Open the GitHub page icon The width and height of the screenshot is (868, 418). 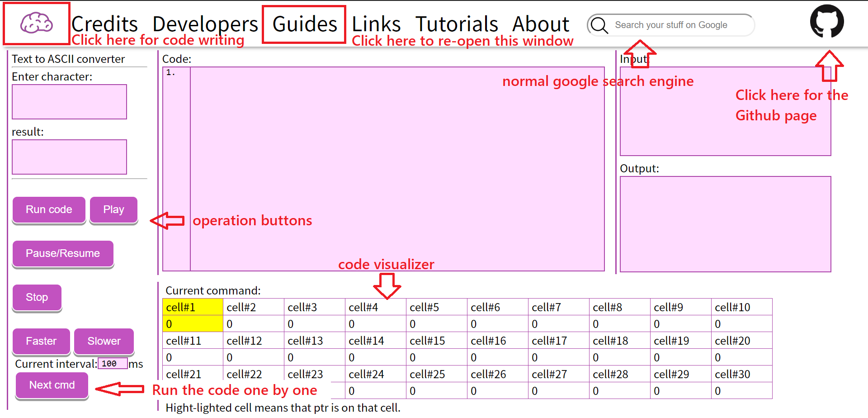pyautogui.click(x=826, y=21)
